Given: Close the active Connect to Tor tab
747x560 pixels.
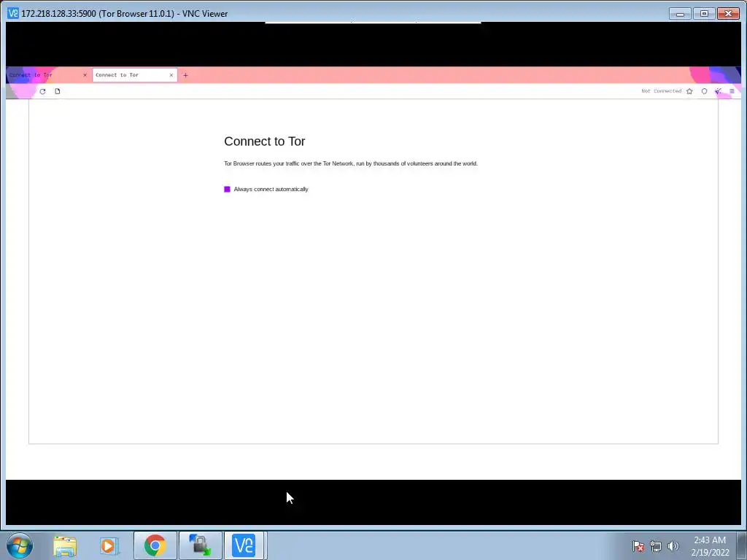Looking at the screenshot, I should click(171, 75).
